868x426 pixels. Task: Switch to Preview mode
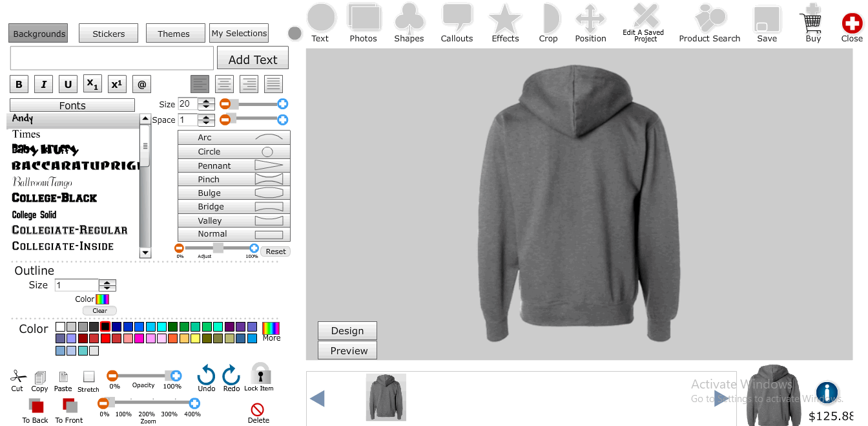346,350
